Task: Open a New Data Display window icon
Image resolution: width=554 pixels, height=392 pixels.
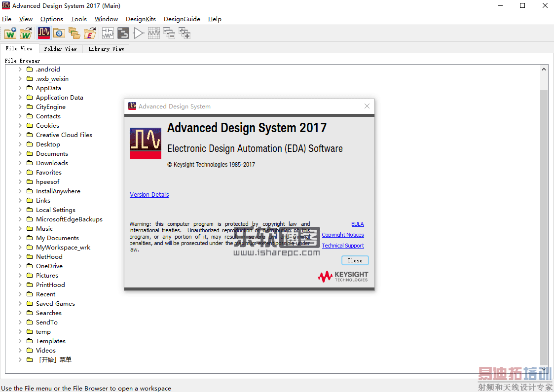Action: point(154,33)
